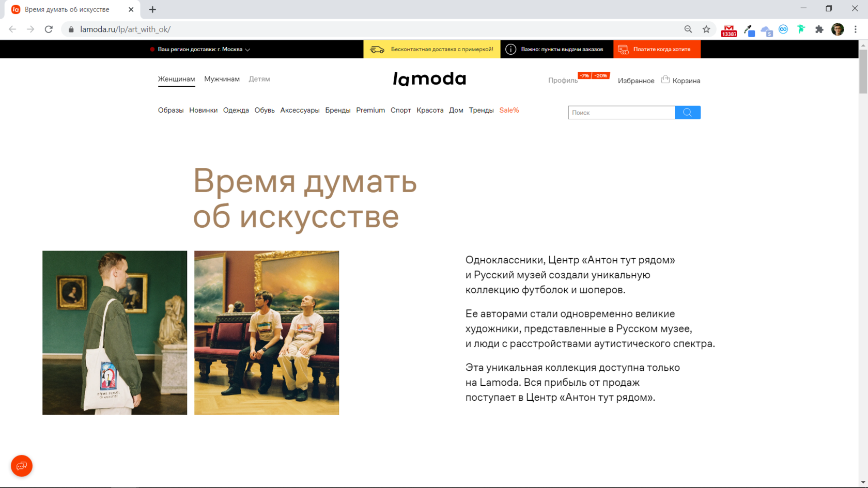The width and height of the screenshot is (868, 488).
Task: Select the Мужчинам section tab
Action: (x=222, y=79)
